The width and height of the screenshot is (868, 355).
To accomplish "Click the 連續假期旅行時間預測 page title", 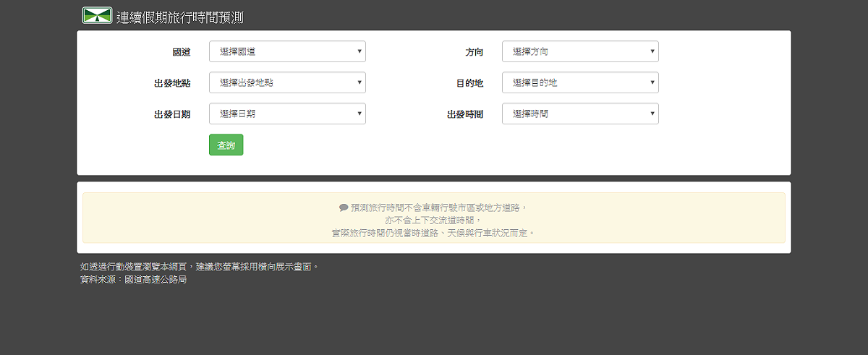I will (180, 17).
